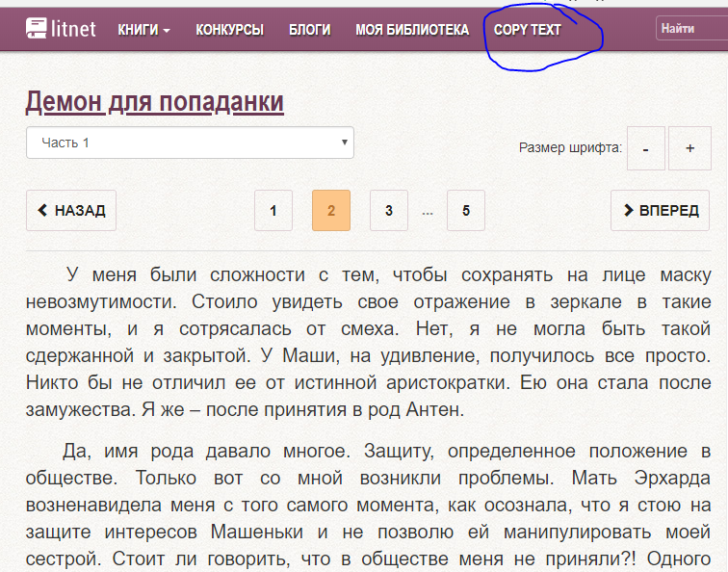The height and width of the screenshot is (572, 728).
Task: Jump to page 1 in pagination
Action: pos(273,211)
